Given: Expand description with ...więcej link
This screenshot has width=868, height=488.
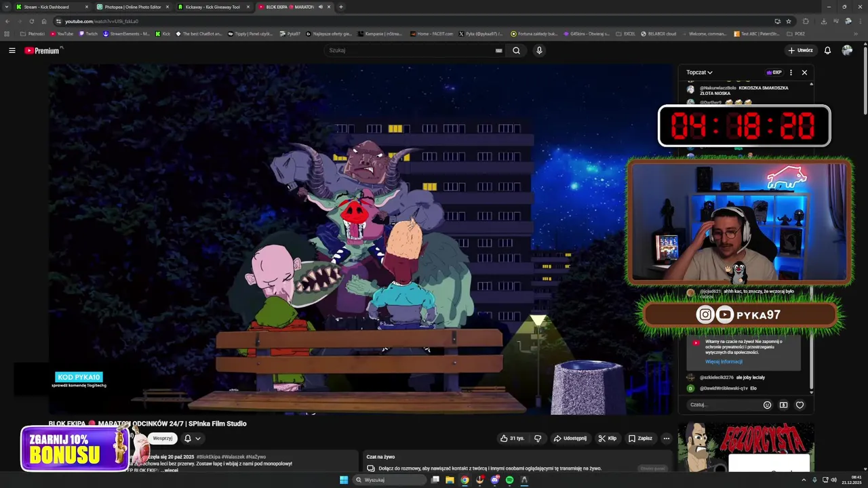Looking at the screenshot, I should [170, 470].
